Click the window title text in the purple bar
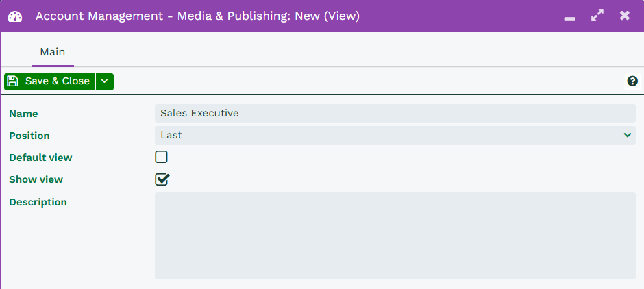Viewport: 644px width, 289px height. [x=197, y=16]
